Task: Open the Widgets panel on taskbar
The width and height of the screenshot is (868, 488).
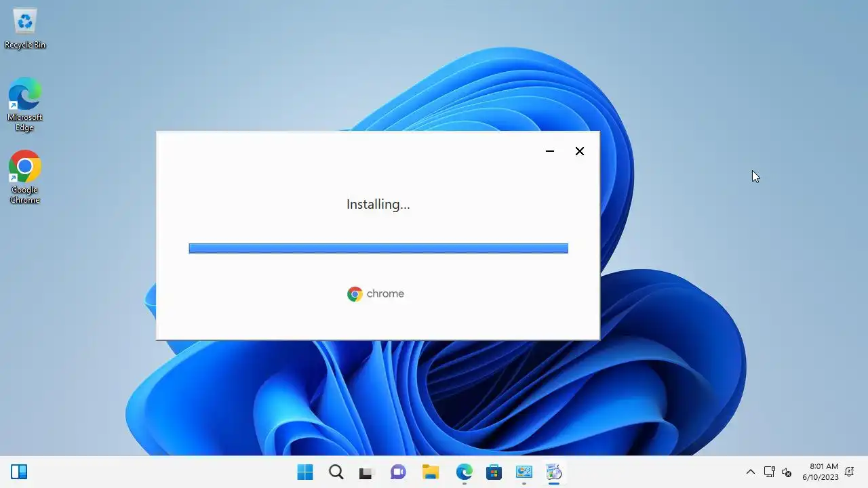Action: [x=19, y=472]
